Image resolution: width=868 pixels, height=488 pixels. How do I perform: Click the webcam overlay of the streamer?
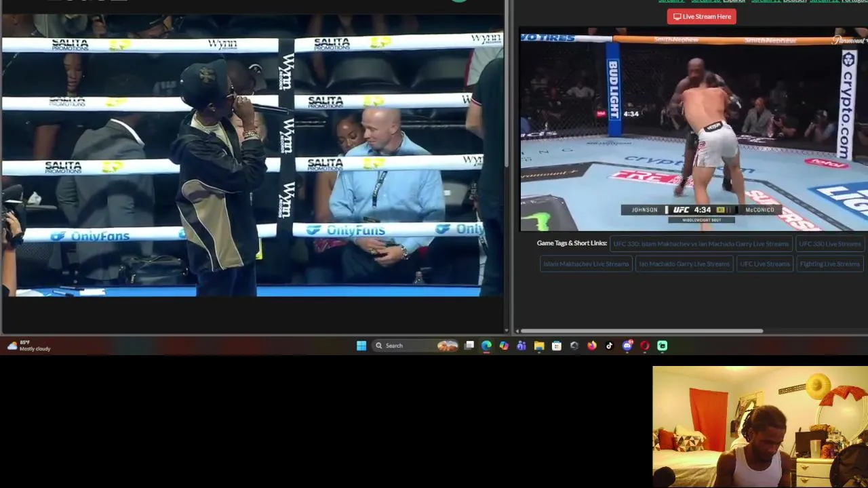(760, 427)
